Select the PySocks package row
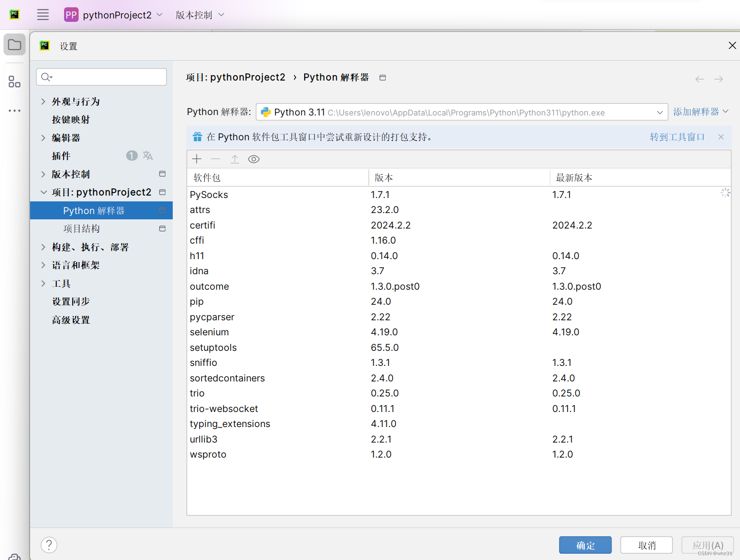Image resolution: width=740 pixels, height=560 pixels. pos(459,195)
